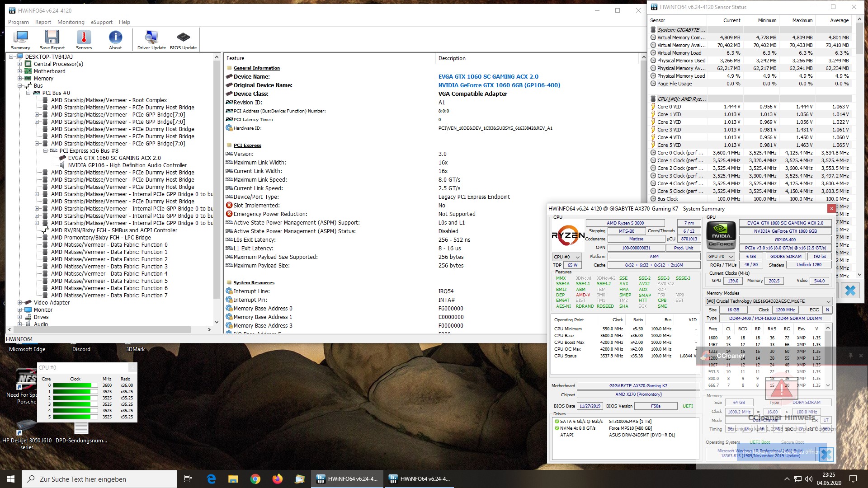Screen dimensions: 868x488
Task: Select Core 0 VID sensor row
Action: tap(750, 107)
